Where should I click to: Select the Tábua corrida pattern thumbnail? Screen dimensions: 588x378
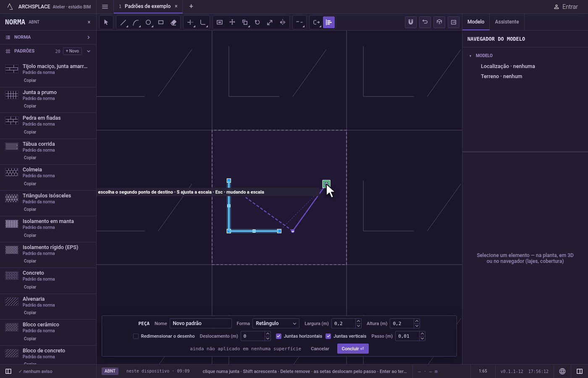point(12,147)
